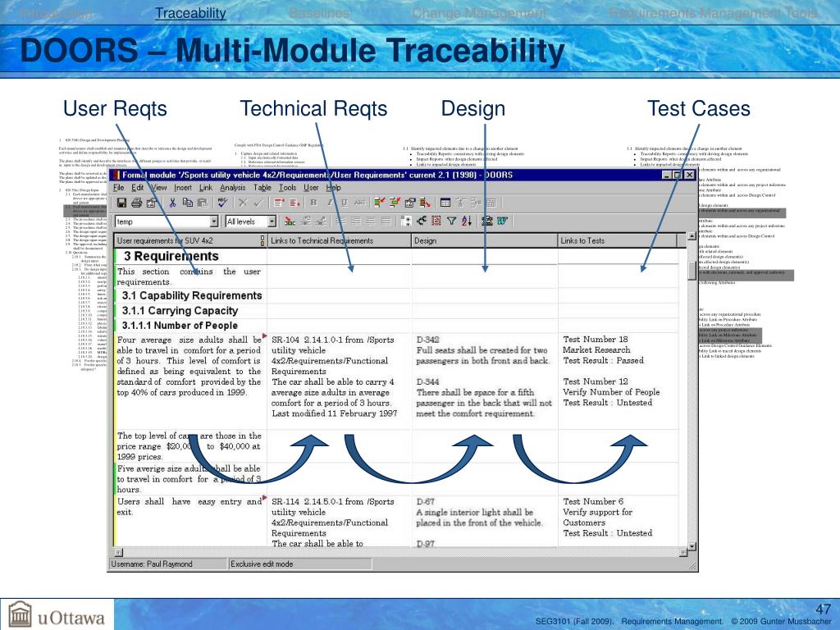The image size is (840, 630).
Task: Toggle Italic formatting button
Action: (x=330, y=203)
